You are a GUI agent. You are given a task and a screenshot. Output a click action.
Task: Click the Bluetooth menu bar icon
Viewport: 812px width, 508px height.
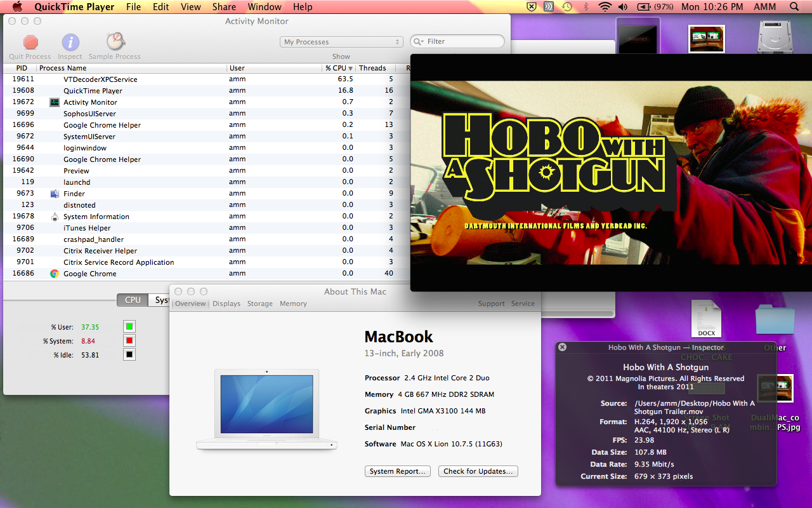[586, 7]
